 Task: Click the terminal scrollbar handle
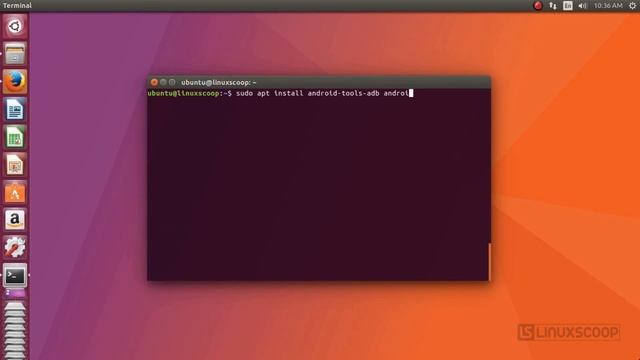pos(489,262)
